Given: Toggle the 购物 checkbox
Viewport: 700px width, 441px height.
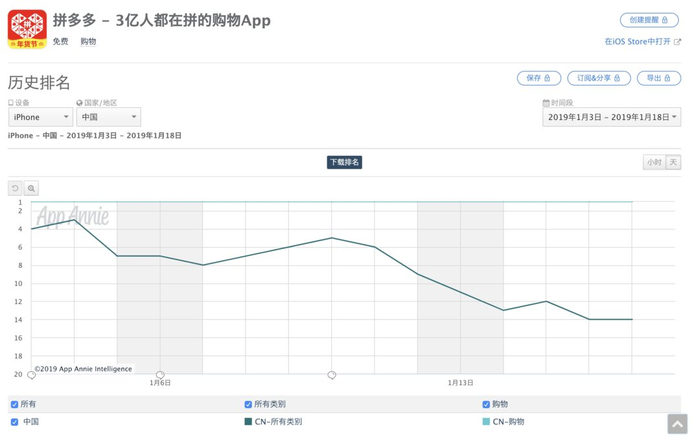Looking at the screenshot, I should (x=486, y=405).
